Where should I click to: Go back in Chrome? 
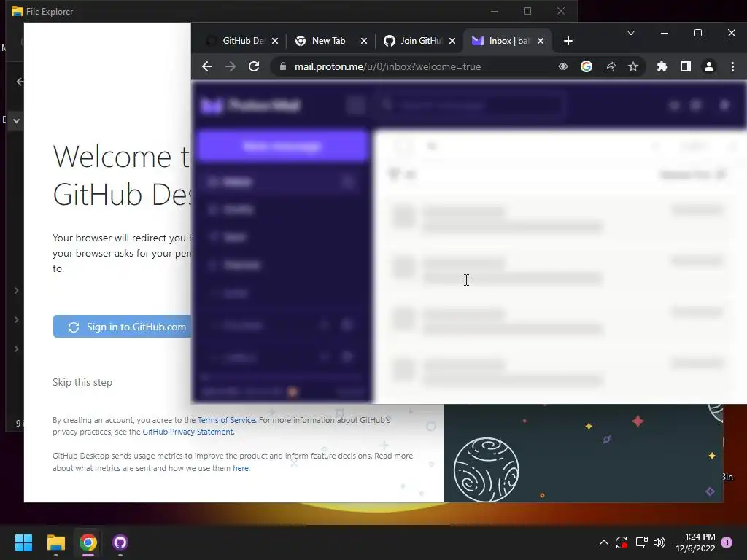[207, 66]
